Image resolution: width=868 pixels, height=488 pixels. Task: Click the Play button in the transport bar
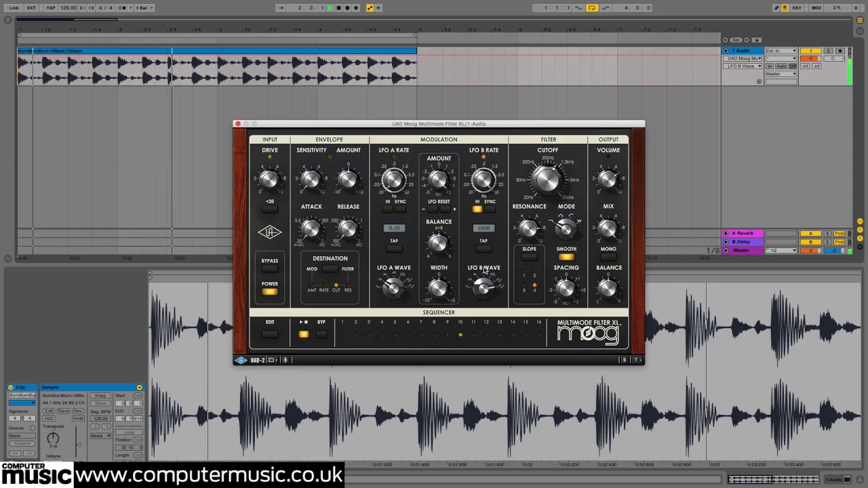[330, 8]
